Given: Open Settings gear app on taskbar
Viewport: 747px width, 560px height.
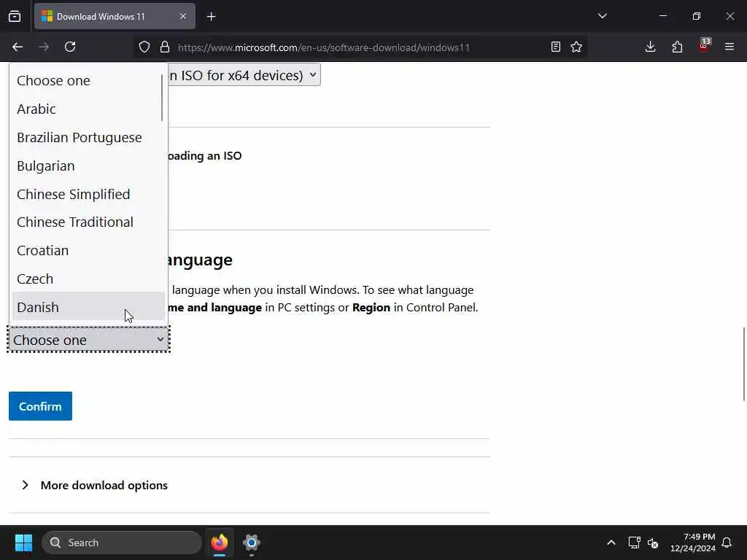Looking at the screenshot, I should (252, 542).
